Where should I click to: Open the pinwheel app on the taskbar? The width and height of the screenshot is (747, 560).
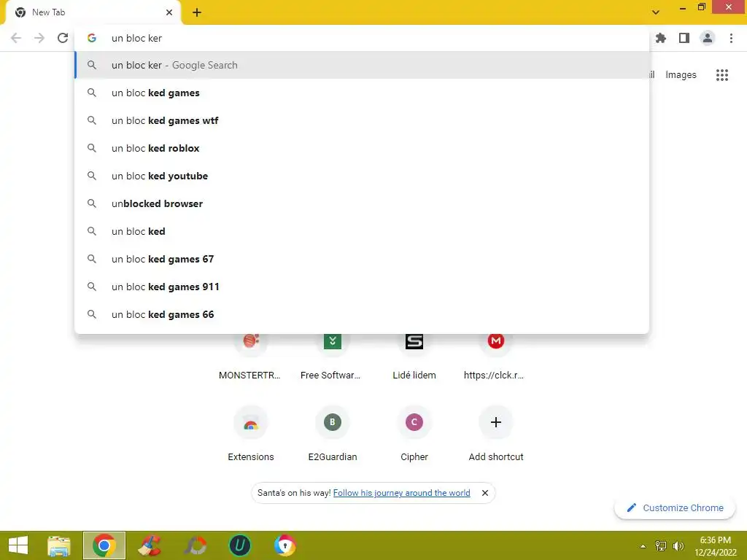195,545
